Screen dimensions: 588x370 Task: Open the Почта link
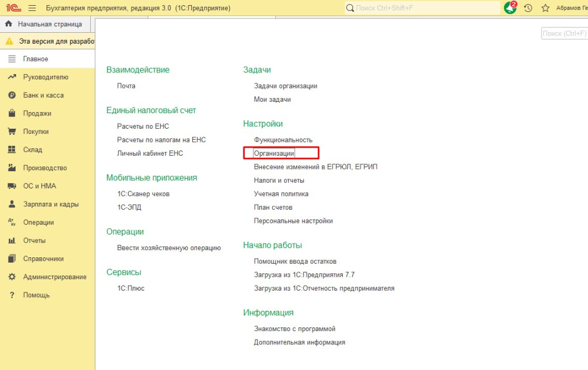126,86
